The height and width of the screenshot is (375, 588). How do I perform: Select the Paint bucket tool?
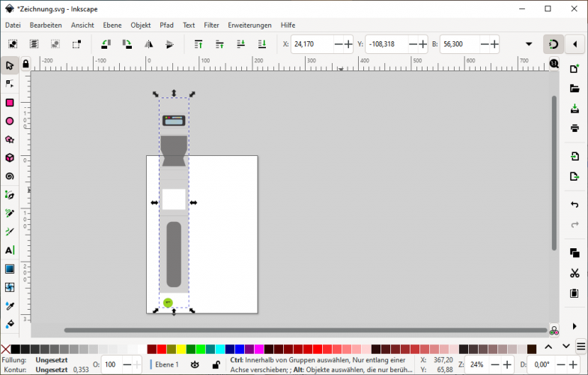(x=10, y=324)
